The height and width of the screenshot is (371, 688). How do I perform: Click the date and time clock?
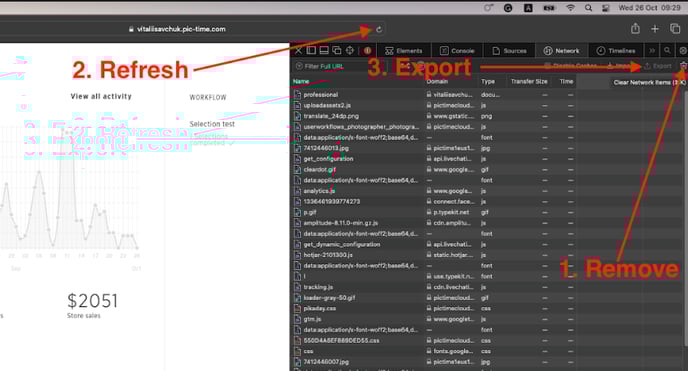(x=649, y=8)
